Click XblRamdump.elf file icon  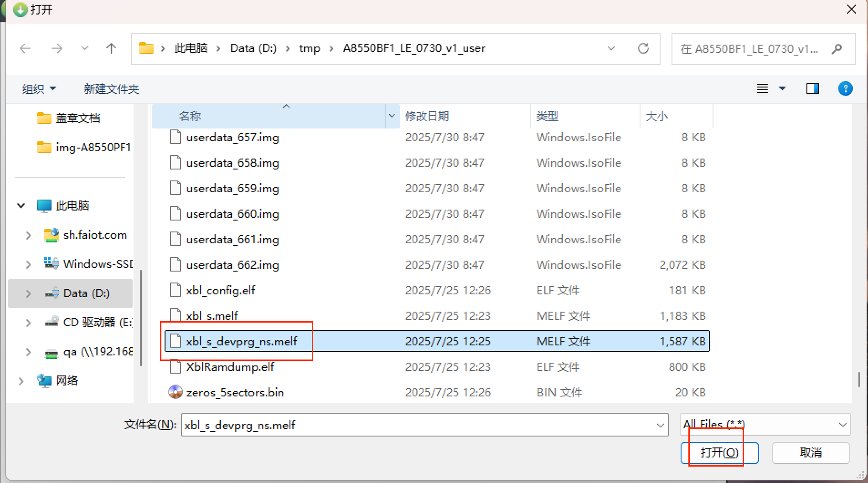pyautogui.click(x=176, y=366)
